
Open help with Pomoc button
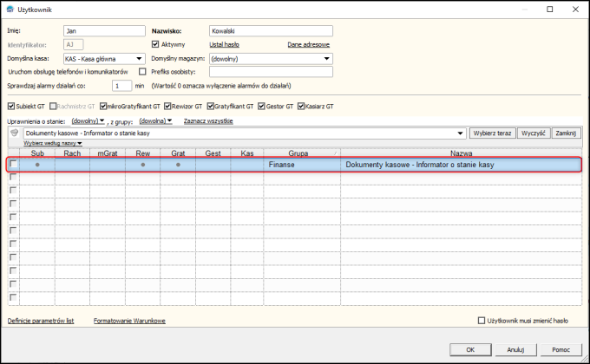[560, 349]
